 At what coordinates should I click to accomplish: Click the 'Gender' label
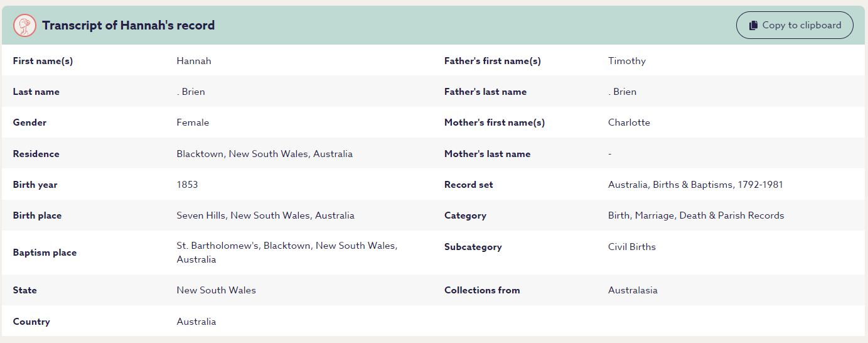[x=29, y=122]
